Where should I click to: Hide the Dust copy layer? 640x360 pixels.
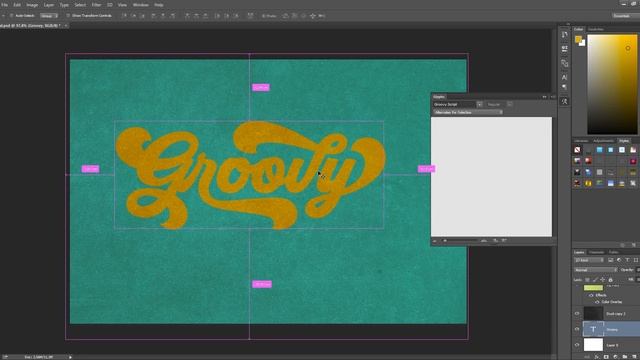[x=577, y=313]
